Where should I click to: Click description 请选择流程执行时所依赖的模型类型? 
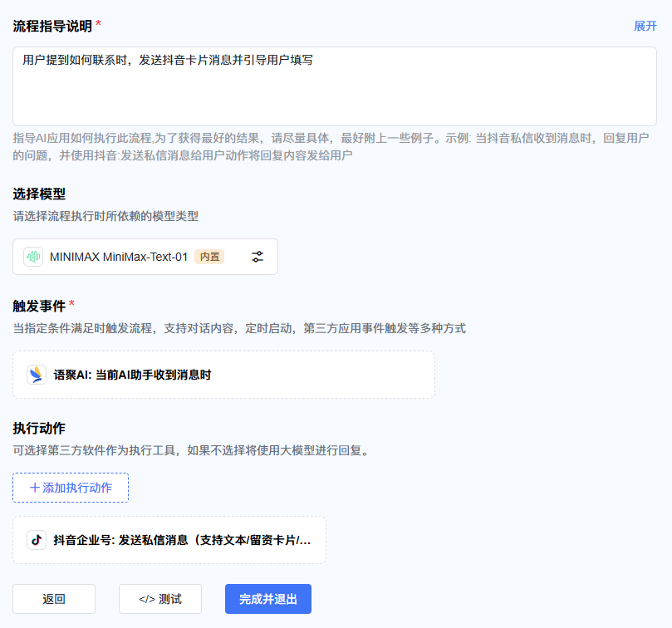105,216
